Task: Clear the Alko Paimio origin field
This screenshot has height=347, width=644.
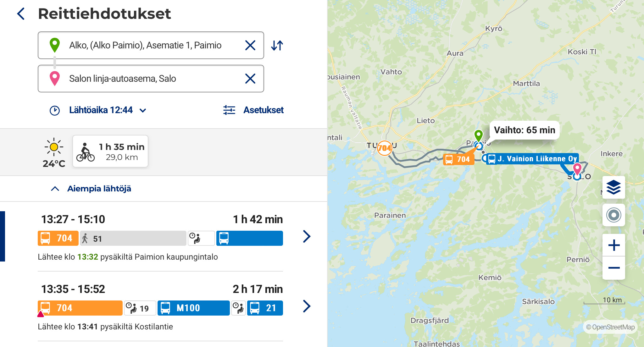Action: [250, 46]
